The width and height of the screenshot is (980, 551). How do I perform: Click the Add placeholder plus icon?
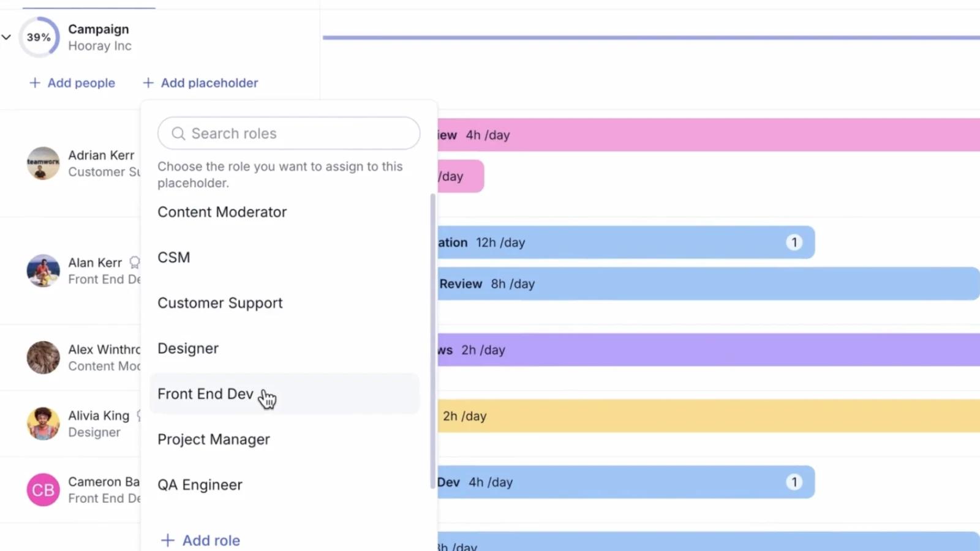point(148,83)
